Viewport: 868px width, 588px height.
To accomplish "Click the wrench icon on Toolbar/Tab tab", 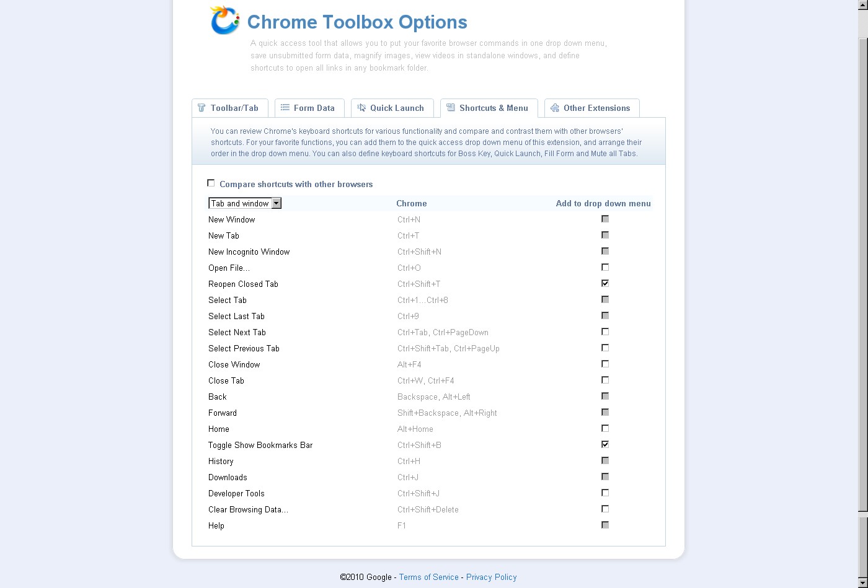I will tap(200, 107).
